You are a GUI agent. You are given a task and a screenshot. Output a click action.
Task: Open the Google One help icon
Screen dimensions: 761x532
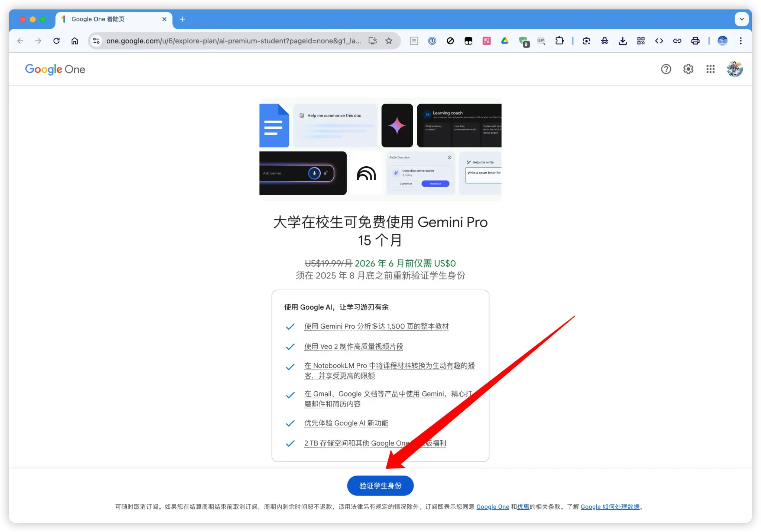pyautogui.click(x=666, y=69)
